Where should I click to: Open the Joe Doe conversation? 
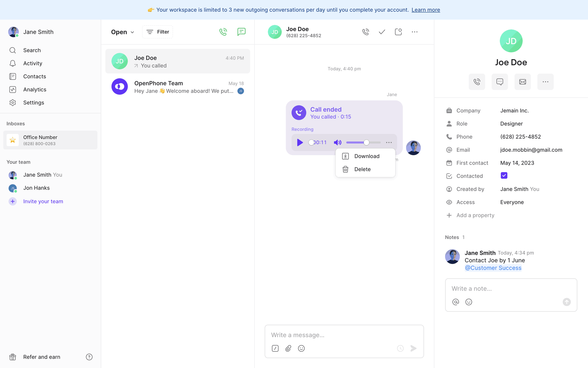pyautogui.click(x=178, y=61)
